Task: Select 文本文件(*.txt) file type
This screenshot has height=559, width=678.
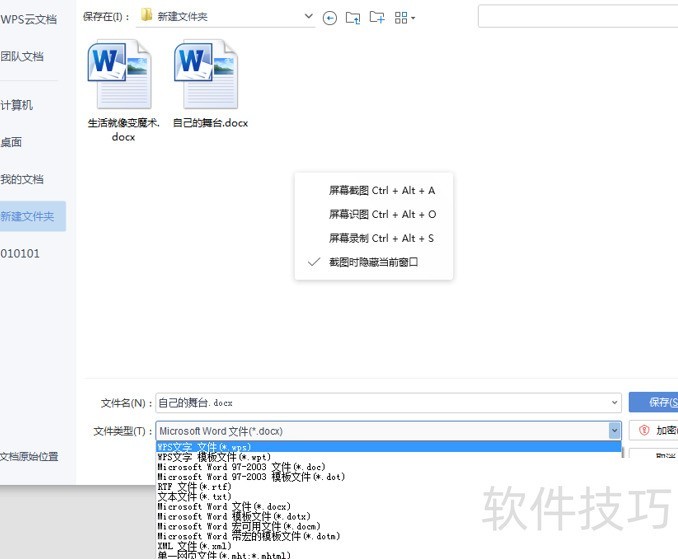Action: 388,497
